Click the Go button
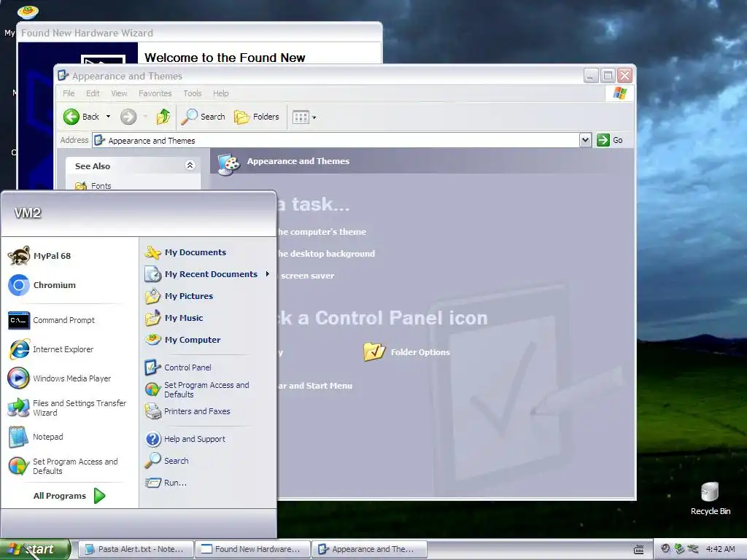Viewport: 747px width, 560px height. coord(611,140)
